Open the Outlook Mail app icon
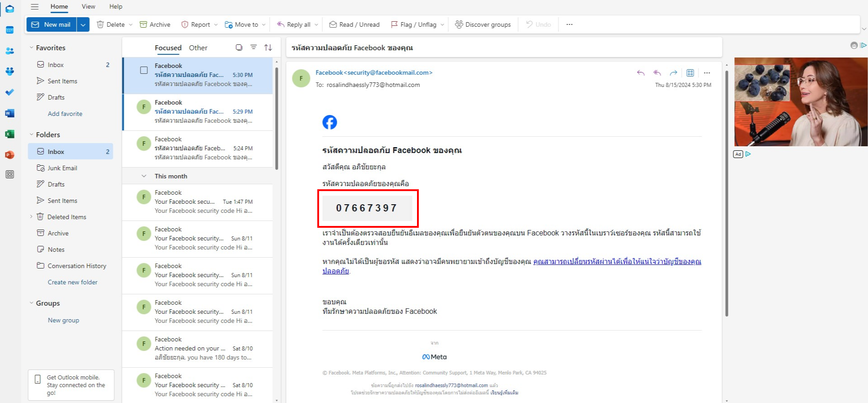 tap(10, 9)
